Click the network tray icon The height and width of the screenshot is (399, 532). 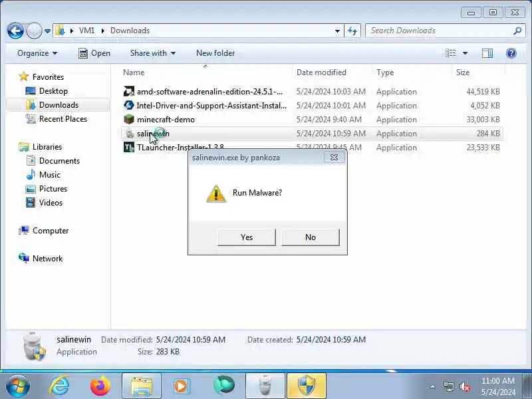pos(448,386)
